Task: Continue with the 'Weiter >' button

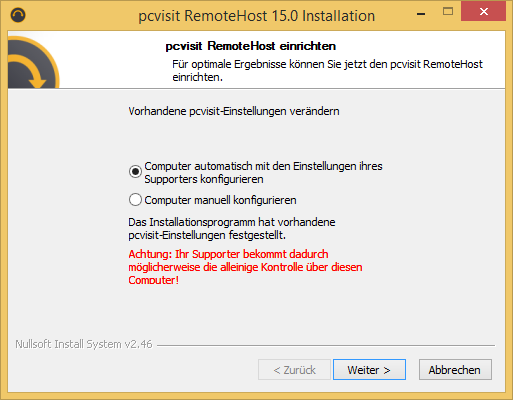Action: coord(369,370)
